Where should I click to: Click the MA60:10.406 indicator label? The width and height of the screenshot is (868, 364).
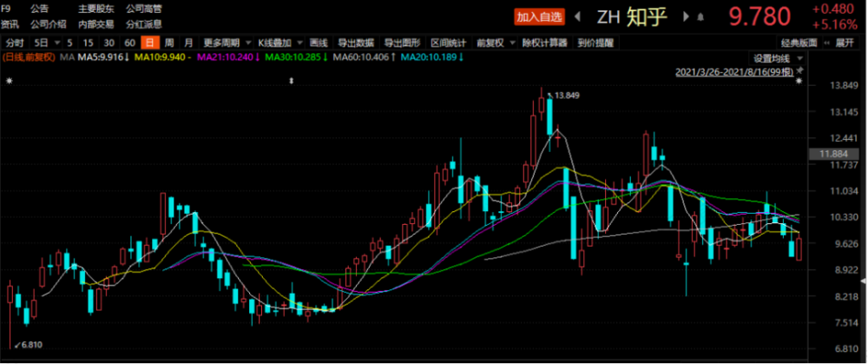coord(365,56)
